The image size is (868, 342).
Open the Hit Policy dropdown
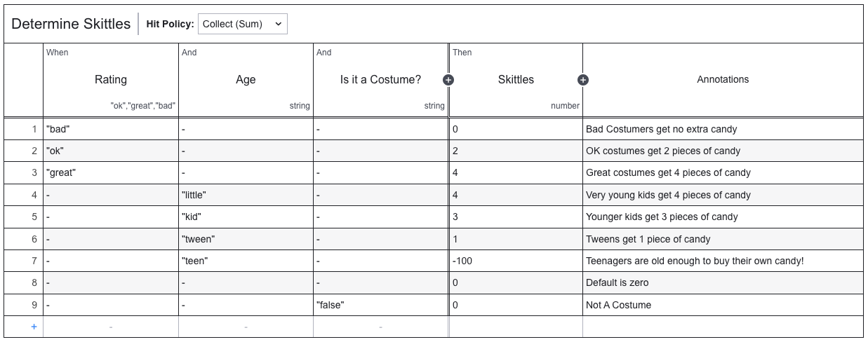(x=242, y=24)
